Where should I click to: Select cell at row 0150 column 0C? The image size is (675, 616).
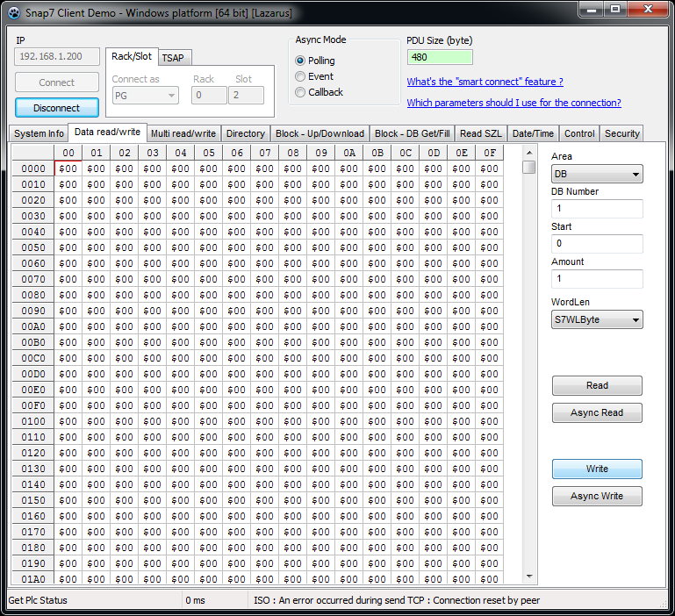(405, 501)
